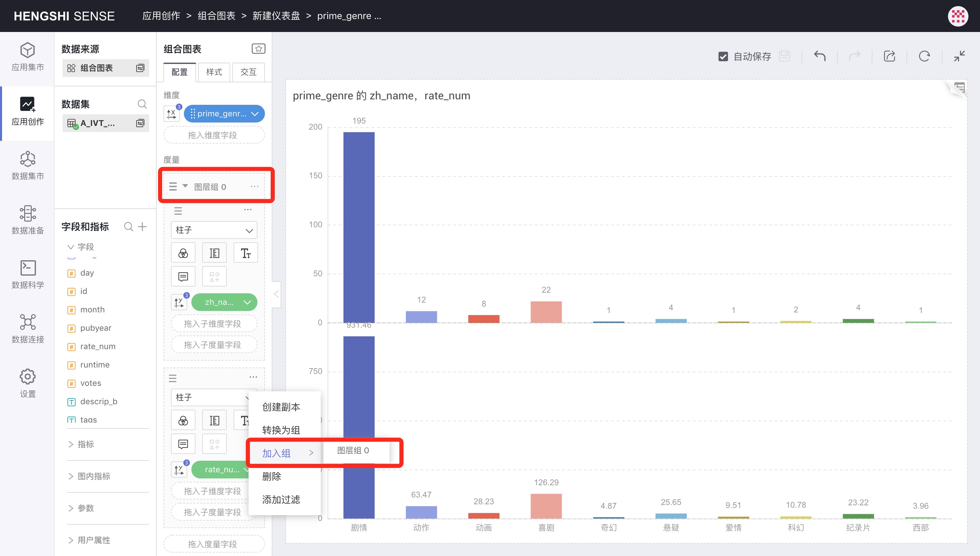Click the 拖入维度字段 drop zone
Screen dimensions: 980x556
click(x=214, y=135)
